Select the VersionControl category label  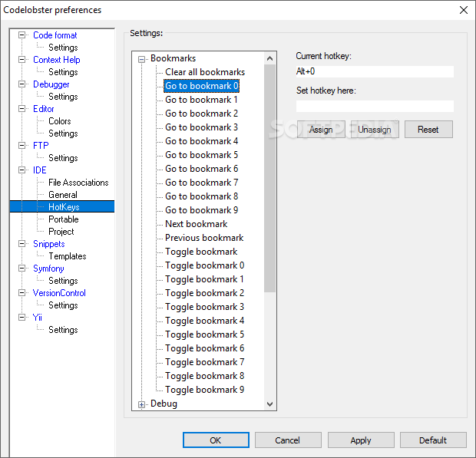tap(59, 293)
